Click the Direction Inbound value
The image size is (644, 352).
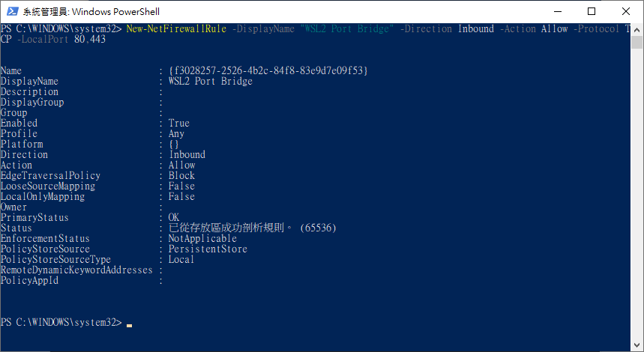187,155
